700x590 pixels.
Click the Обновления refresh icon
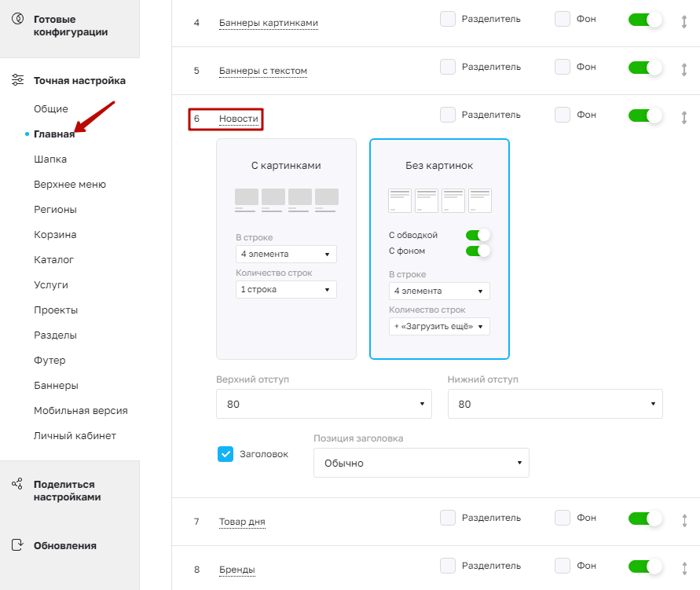17,545
